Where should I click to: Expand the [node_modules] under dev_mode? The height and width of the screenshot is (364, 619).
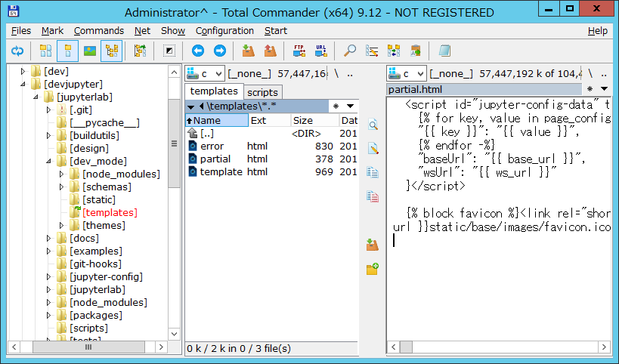click(x=61, y=174)
